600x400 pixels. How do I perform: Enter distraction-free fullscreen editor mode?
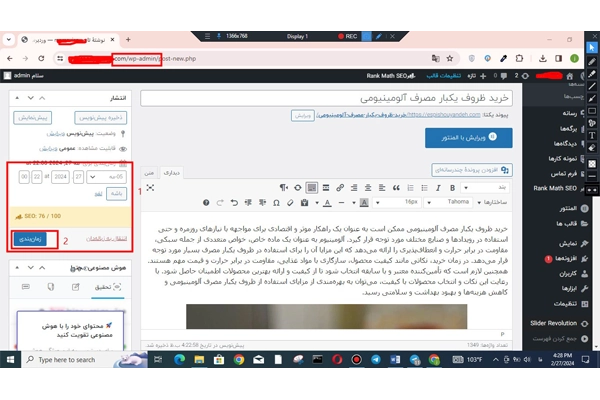[x=150, y=188]
